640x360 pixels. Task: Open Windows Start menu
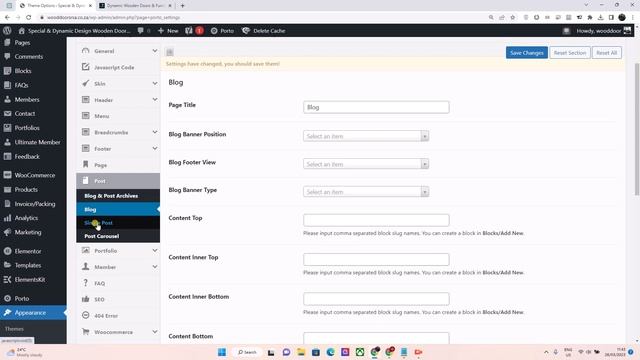222,352
